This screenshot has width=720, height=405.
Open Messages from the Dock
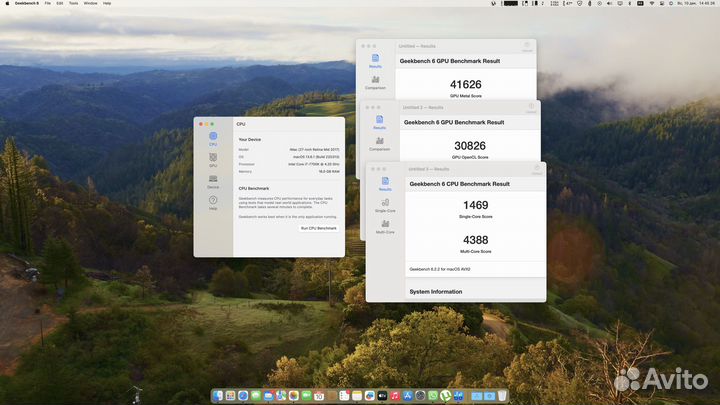tap(256, 395)
